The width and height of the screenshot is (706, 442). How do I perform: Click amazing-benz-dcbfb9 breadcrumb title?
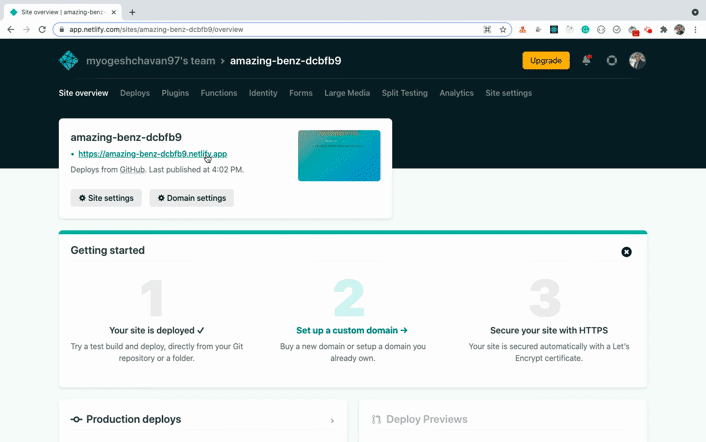[x=285, y=61]
